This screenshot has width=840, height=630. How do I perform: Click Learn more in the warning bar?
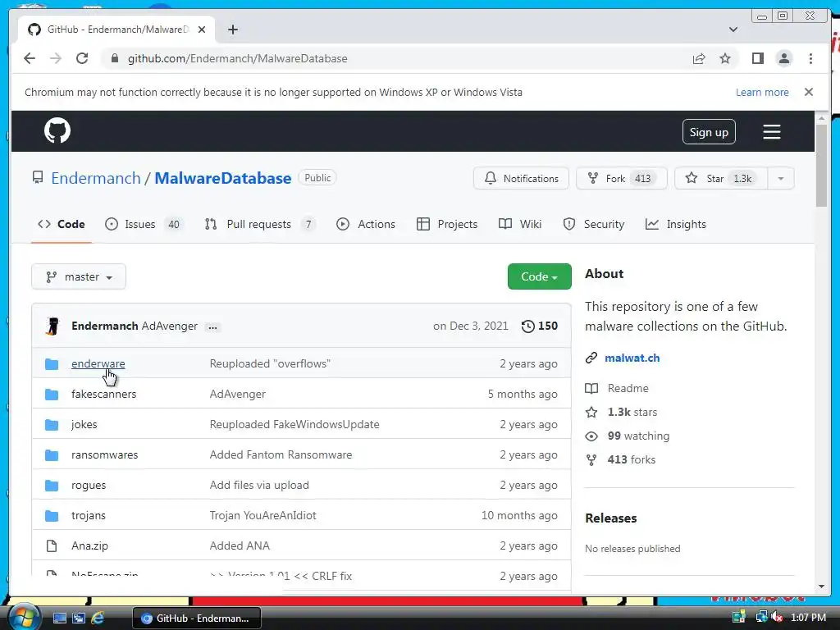point(762,92)
